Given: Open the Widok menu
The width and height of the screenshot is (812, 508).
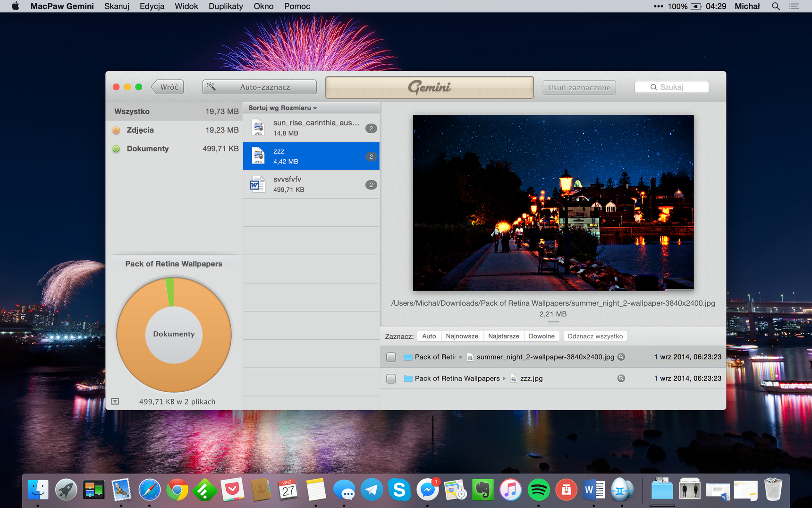Looking at the screenshot, I should pos(186,6).
